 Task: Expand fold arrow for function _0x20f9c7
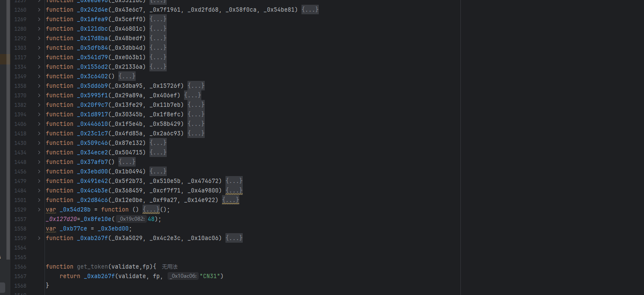pos(39,105)
